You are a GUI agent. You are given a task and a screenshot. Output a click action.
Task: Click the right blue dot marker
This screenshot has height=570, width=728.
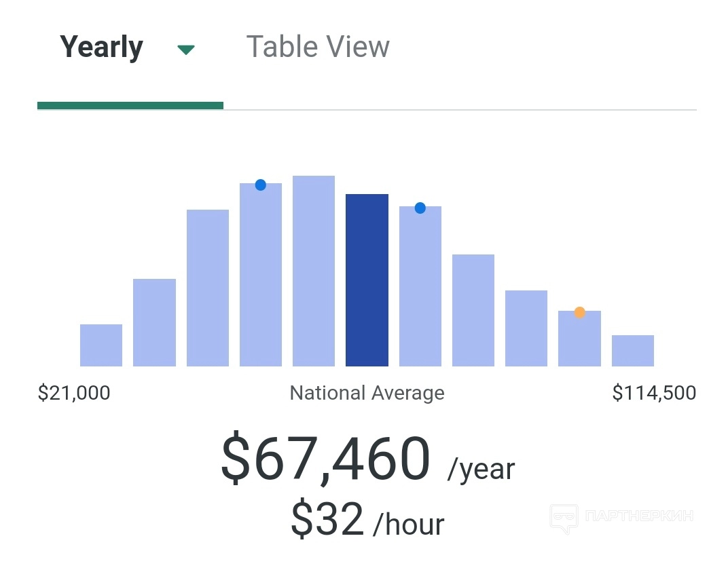tap(420, 208)
